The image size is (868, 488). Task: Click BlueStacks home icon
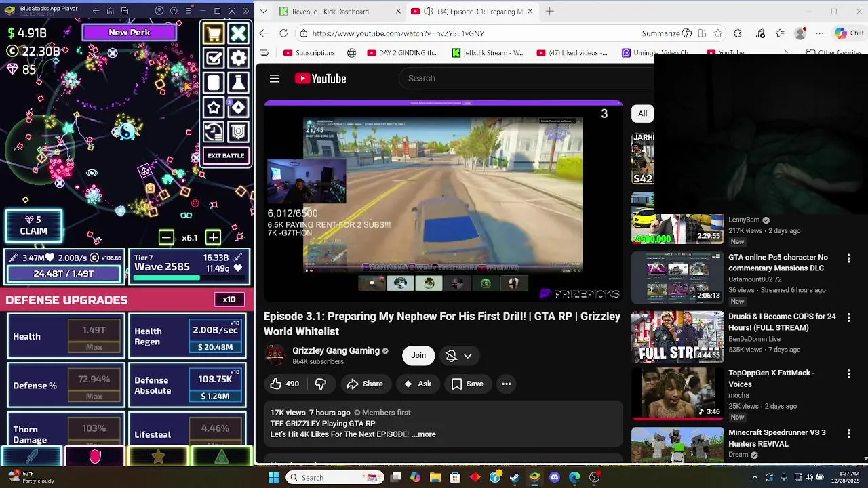(x=111, y=11)
